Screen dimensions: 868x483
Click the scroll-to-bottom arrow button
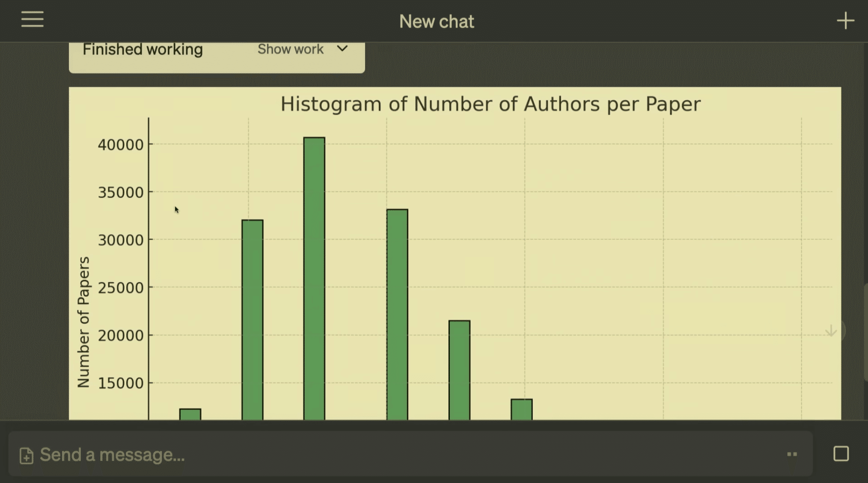[x=832, y=331]
